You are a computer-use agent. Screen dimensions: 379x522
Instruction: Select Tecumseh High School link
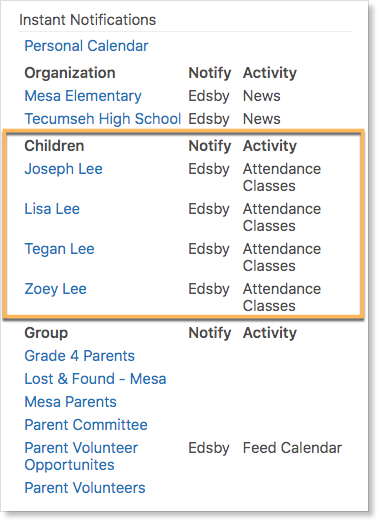click(103, 119)
